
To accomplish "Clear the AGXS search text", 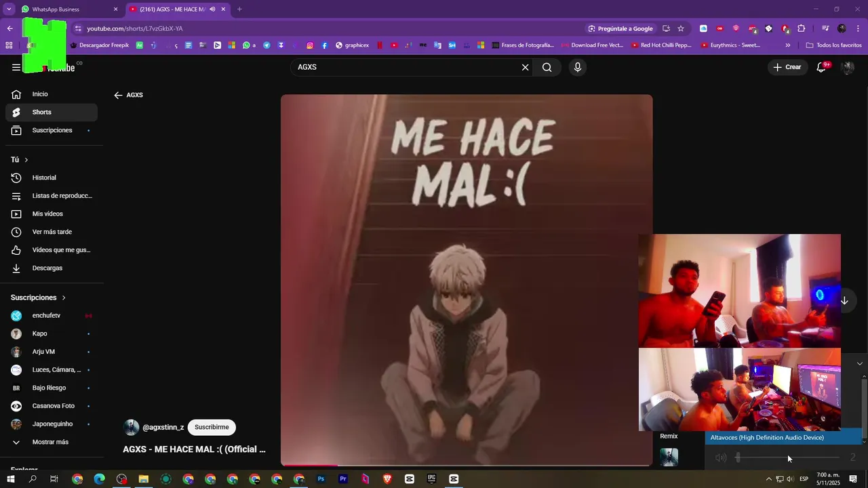I will point(525,67).
